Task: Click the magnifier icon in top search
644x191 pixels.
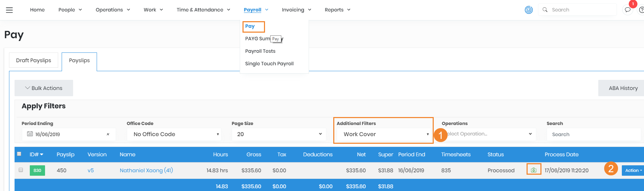Action: click(545, 10)
